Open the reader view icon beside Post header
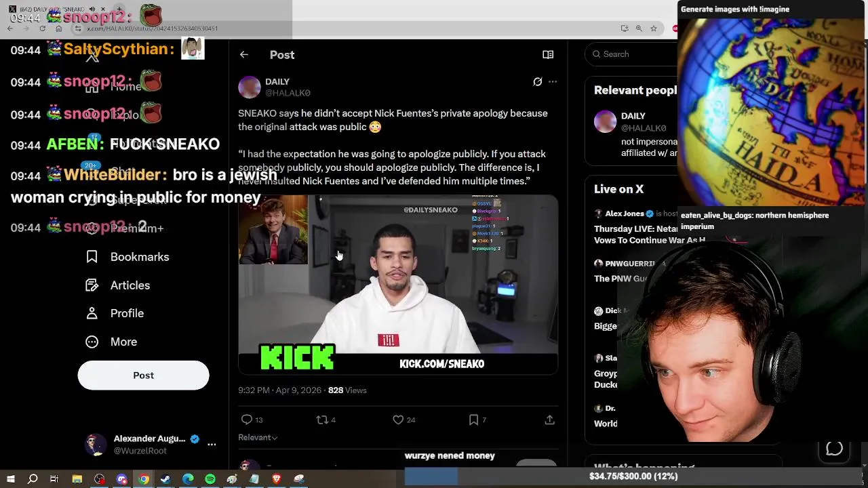The width and height of the screenshot is (868, 488). [x=548, y=55]
